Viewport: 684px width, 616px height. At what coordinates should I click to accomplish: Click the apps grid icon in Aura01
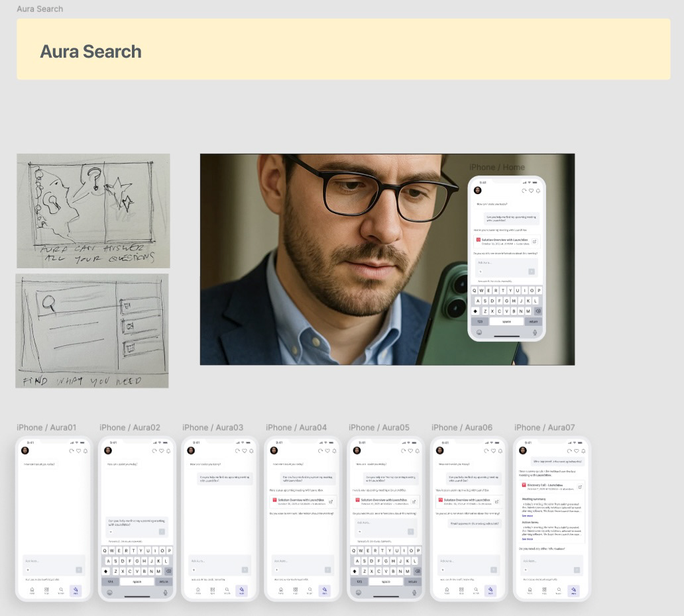coord(46,590)
